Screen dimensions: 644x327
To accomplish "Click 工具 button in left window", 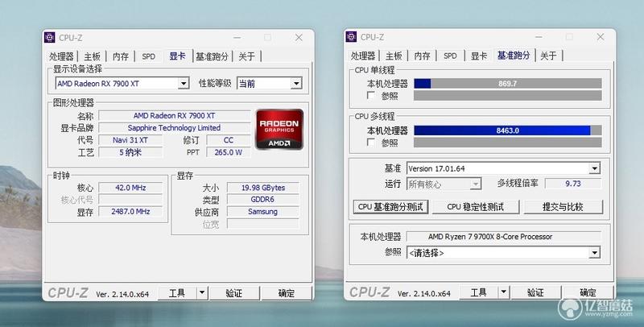I will (177, 293).
